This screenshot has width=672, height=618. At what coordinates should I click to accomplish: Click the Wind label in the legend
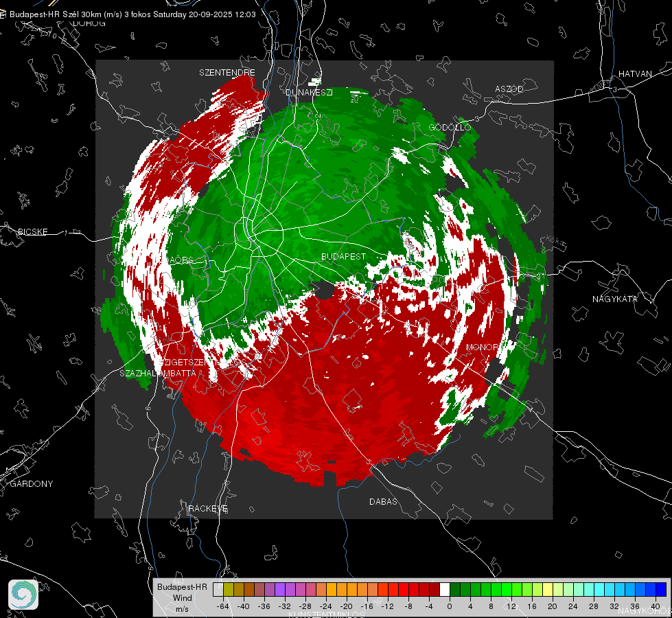click(x=183, y=598)
